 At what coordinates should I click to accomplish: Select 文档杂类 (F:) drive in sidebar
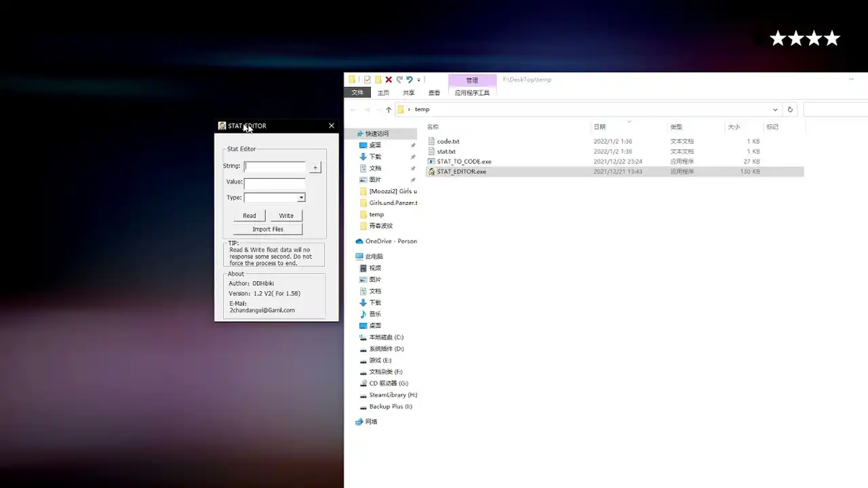click(x=386, y=371)
